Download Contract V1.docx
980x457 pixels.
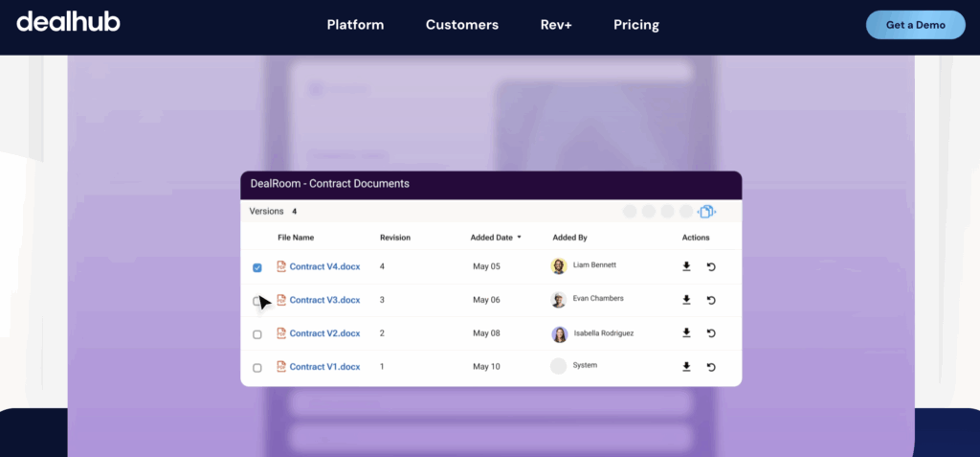(x=686, y=367)
